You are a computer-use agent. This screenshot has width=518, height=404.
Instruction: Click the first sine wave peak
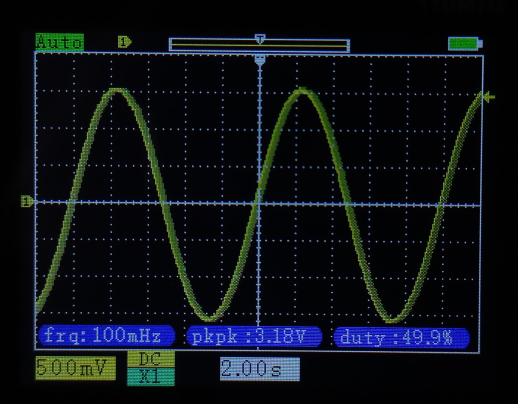117,90
